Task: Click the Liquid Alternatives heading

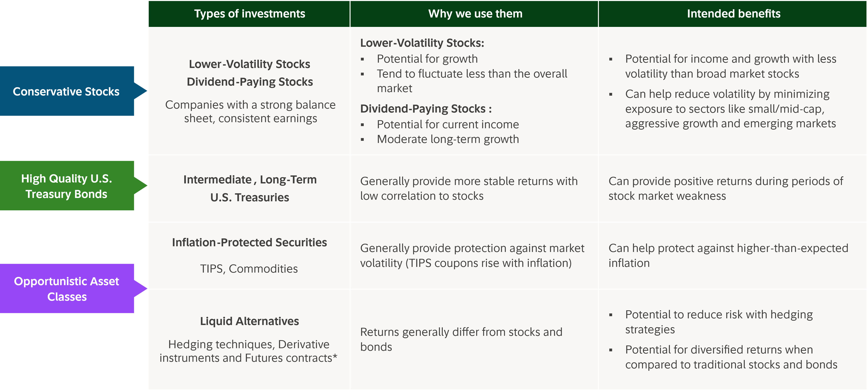Action: tap(249, 321)
